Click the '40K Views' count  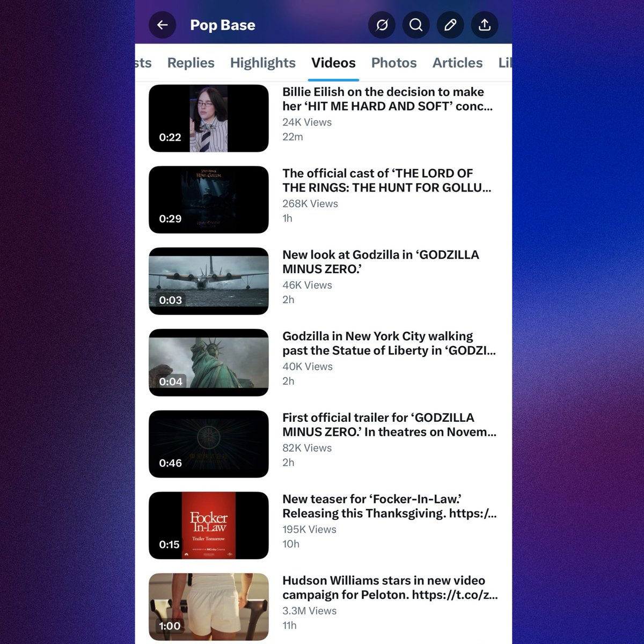[308, 367]
